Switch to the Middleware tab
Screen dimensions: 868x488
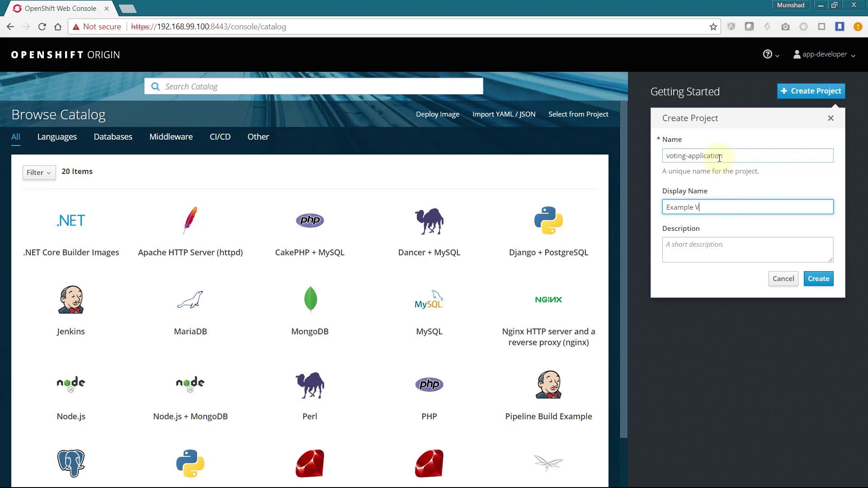click(x=171, y=137)
